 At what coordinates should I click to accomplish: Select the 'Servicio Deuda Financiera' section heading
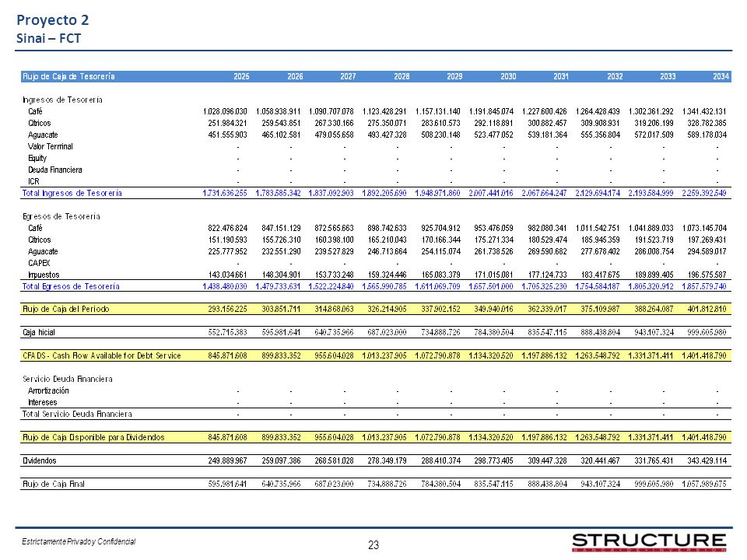click(68, 379)
